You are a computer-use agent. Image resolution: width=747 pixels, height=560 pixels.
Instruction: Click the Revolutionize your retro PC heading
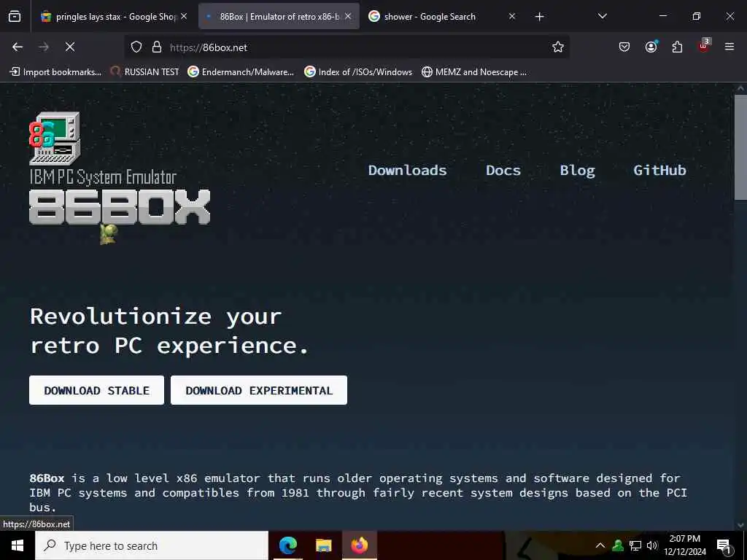[x=169, y=330]
